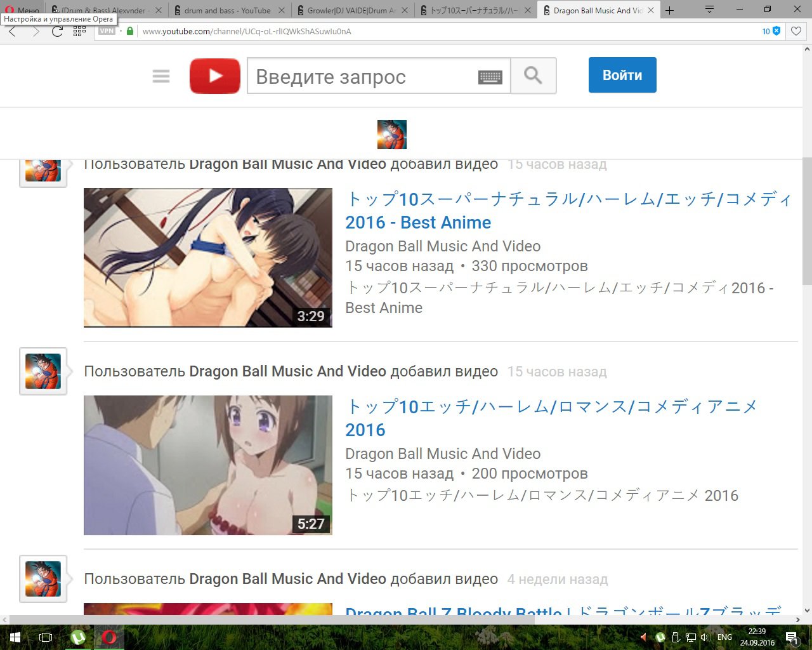The width and height of the screenshot is (812, 650).
Task: Go to YouTube home via the logo
Action: [215, 76]
